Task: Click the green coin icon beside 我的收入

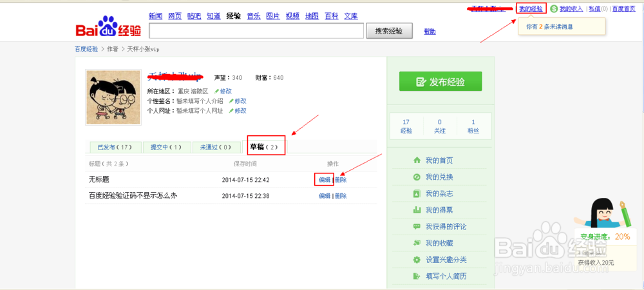Action: (x=554, y=8)
